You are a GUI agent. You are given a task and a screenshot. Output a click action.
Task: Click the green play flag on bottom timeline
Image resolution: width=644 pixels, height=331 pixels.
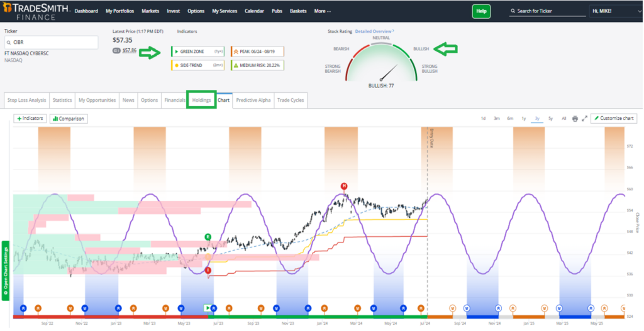click(x=208, y=307)
